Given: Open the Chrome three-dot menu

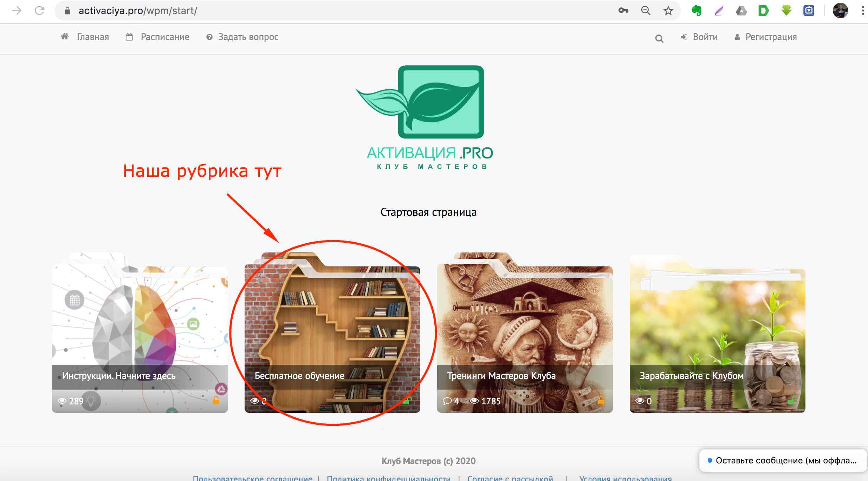Looking at the screenshot, I should pyautogui.click(x=863, y=11).
